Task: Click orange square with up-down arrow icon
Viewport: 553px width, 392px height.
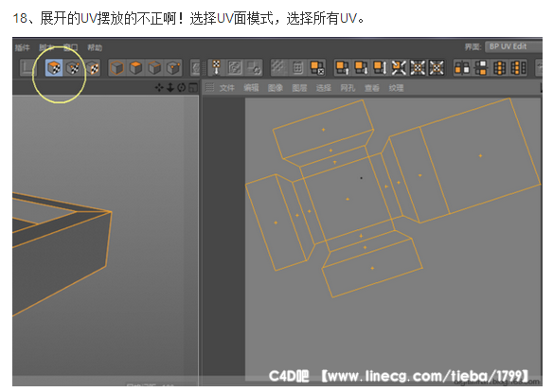Action: [x=380, y=67]
